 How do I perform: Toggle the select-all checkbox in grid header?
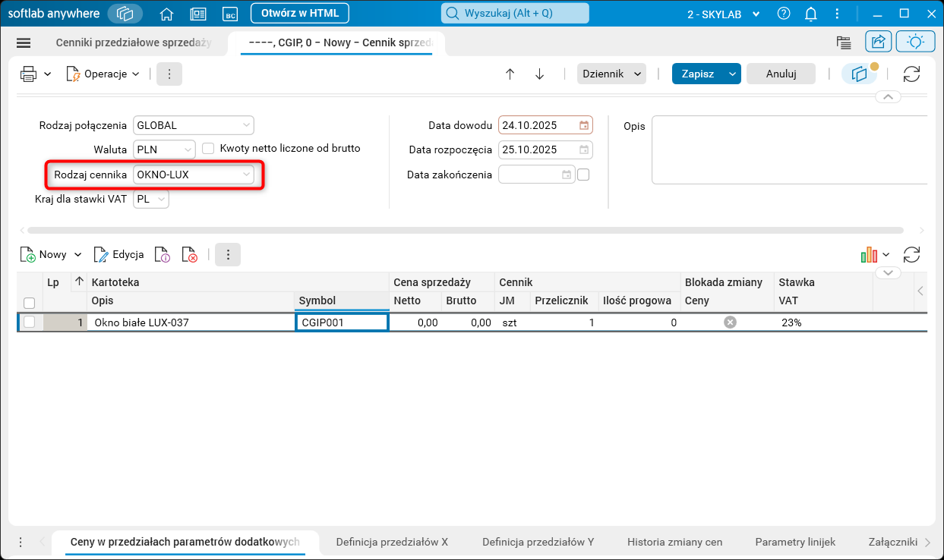(x=30, y=303)
